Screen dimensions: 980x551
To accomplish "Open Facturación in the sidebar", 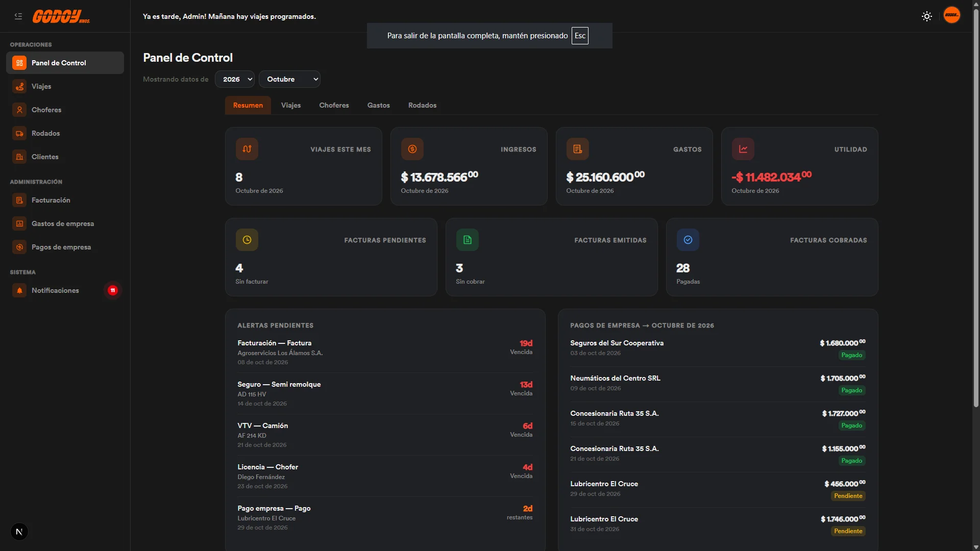I will (x=65, y=200).
